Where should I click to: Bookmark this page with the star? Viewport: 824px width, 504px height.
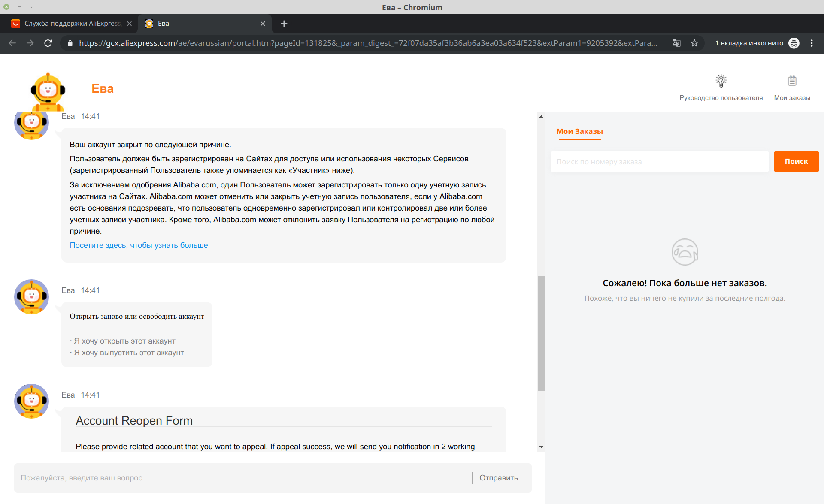[694, 43]
